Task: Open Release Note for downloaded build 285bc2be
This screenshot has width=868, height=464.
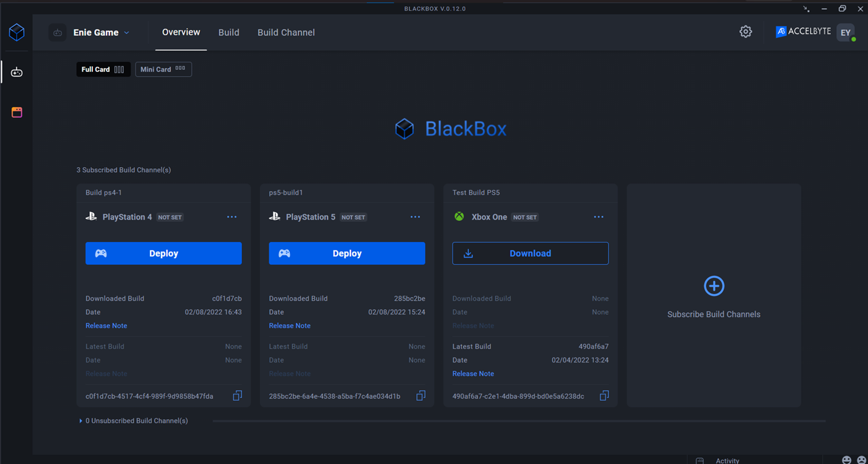Action: tap(290, 325)
